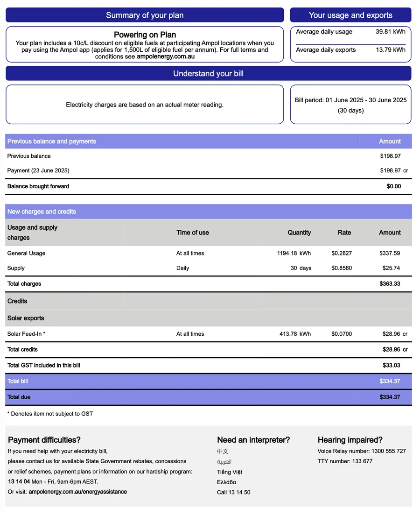Click the 'Total GST included in this bill' label
The height and width of the screenshot is (516, 420).
click(x=44, y=365)
